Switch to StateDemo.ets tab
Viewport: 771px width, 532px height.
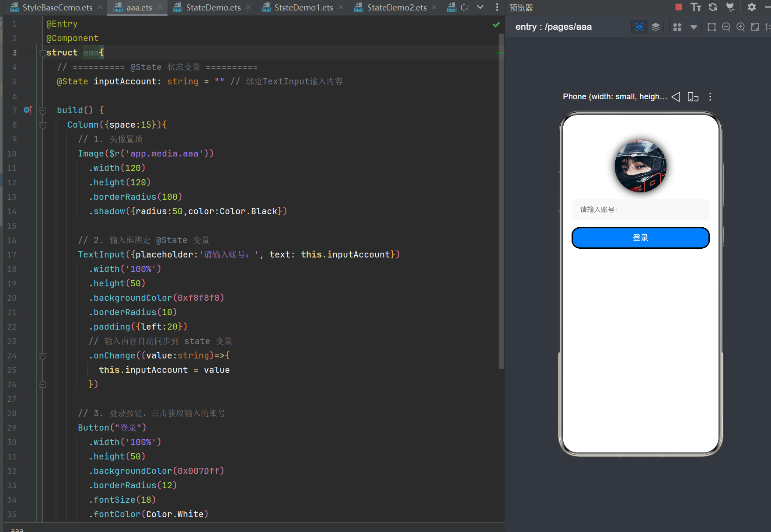click(213, 7)
